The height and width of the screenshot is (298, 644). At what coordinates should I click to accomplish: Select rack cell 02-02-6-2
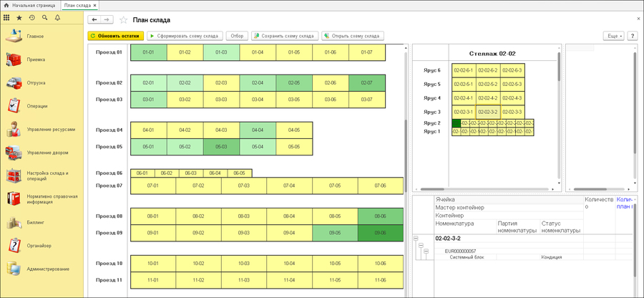point(487,70)
